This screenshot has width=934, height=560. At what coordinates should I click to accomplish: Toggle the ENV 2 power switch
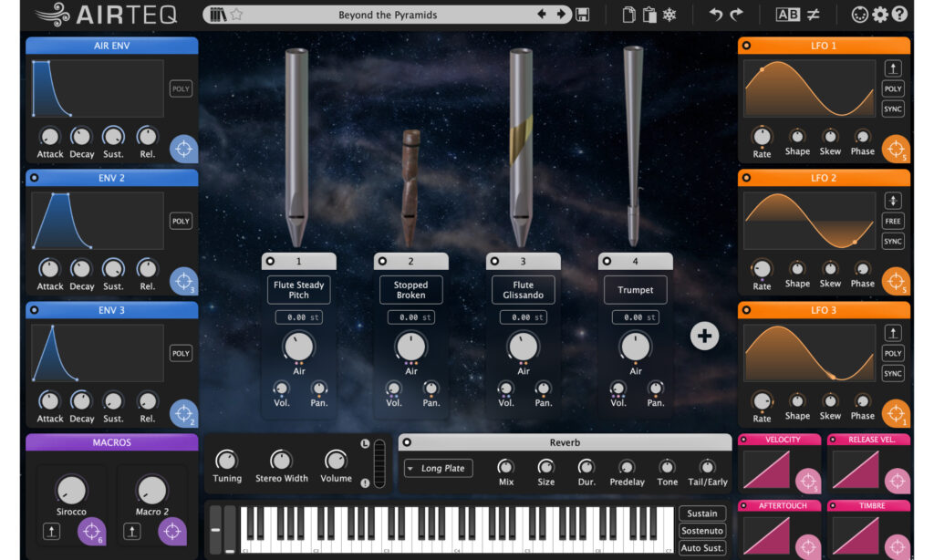tap(35, 178)
